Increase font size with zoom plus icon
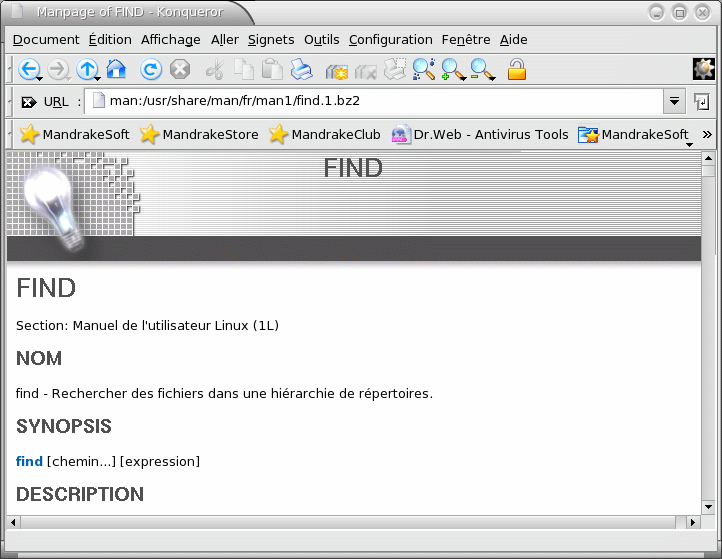This screenshot has width=722, height=559. point(453,70)
